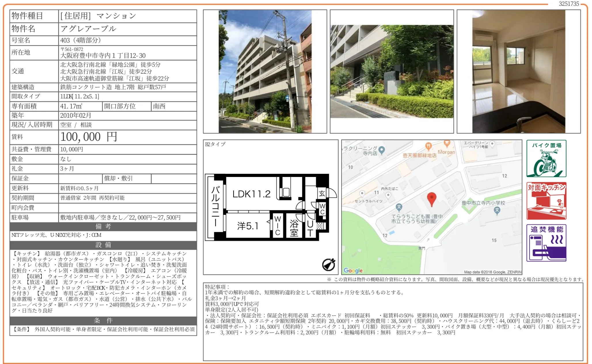
Task: Click the 洋5.1 room in floor plan
Action: click(247, 226)
